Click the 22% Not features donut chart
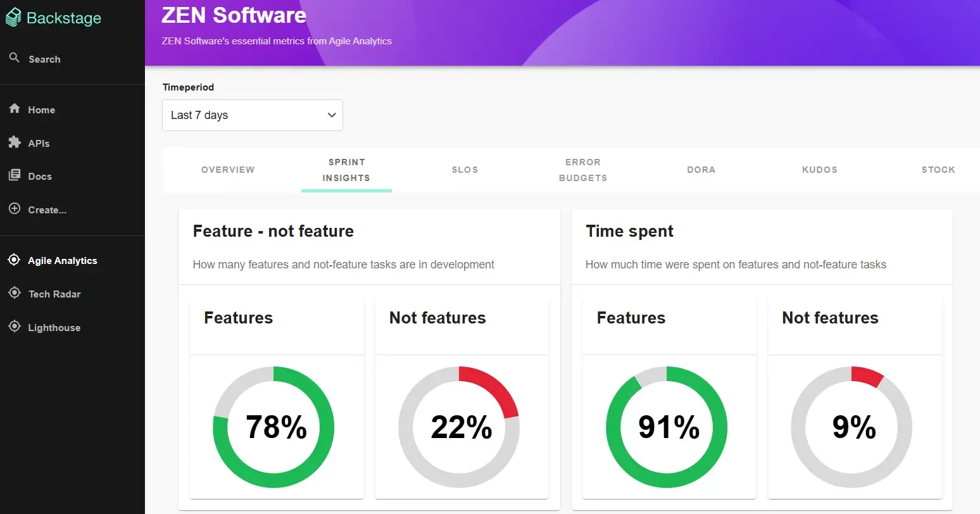This screenshot has height=514, width=980. [x=459, y=427]
